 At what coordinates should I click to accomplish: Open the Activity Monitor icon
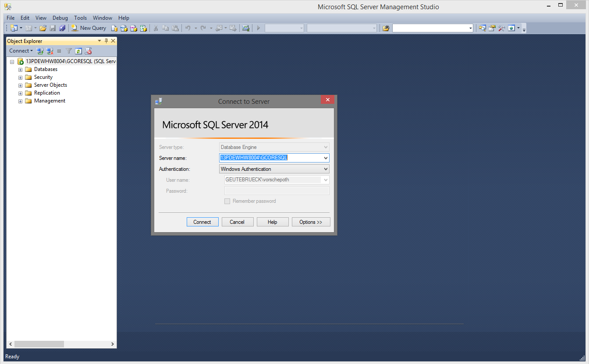pos(246,28)
